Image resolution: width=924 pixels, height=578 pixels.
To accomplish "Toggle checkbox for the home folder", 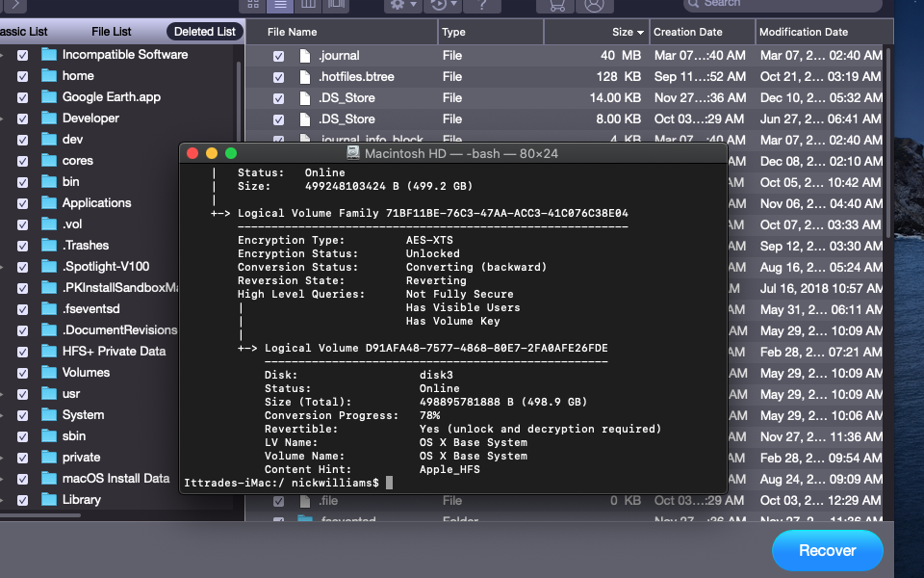I will (x=22, y=76).
